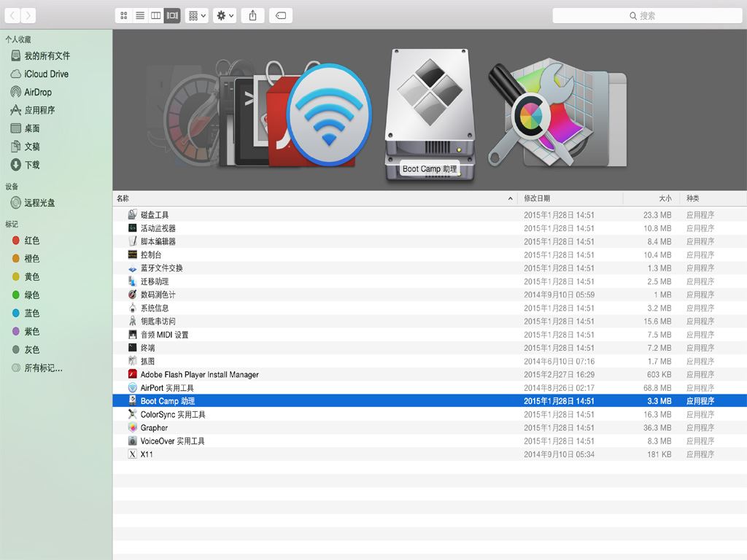The width and height of the screenshot is (747, 560).
Task: Click the 系统信息 app icon
Action: (133, 308)
